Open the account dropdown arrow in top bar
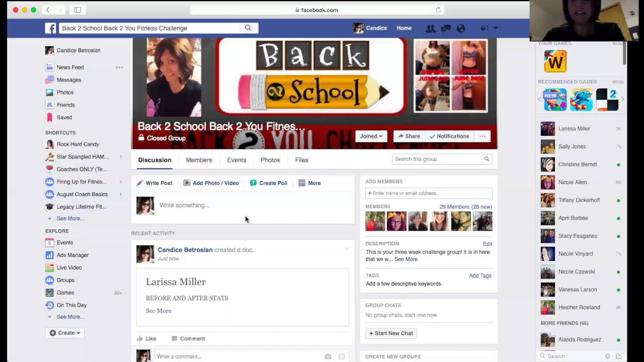The image size is (644, 362). [x=496, y=28]
